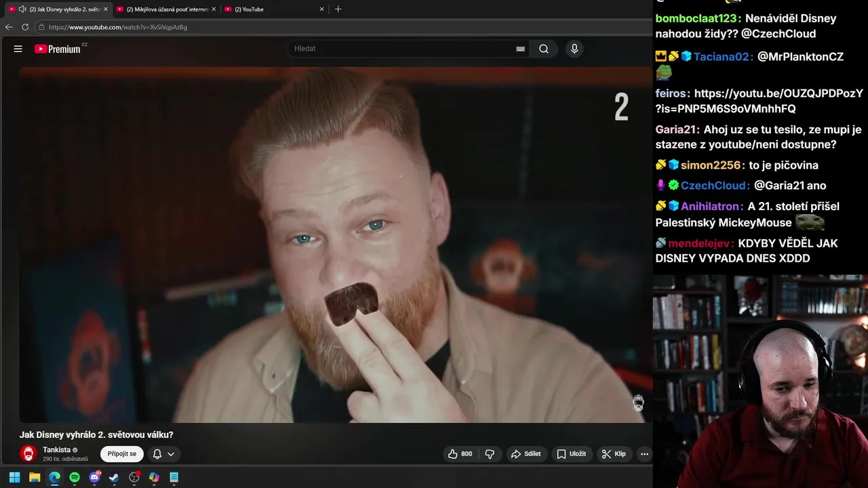Reload the page with refresh icon
868x488 pixels.
[25, 27]
